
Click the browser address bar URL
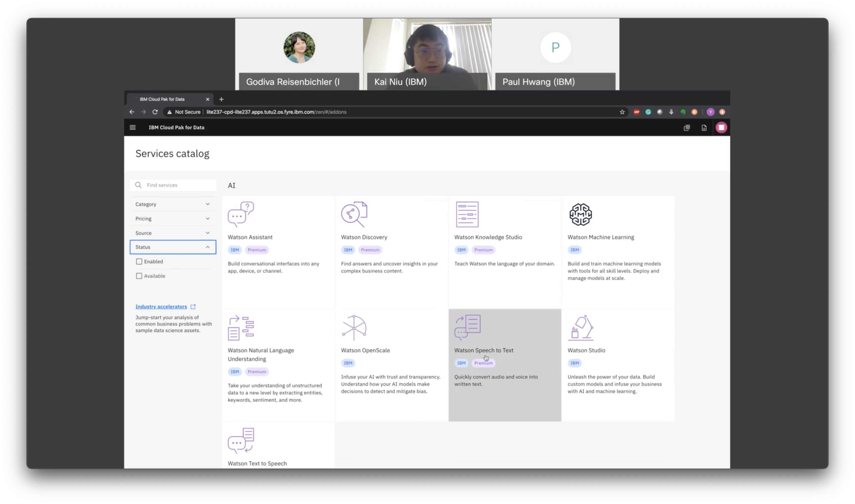click(276, 112)
